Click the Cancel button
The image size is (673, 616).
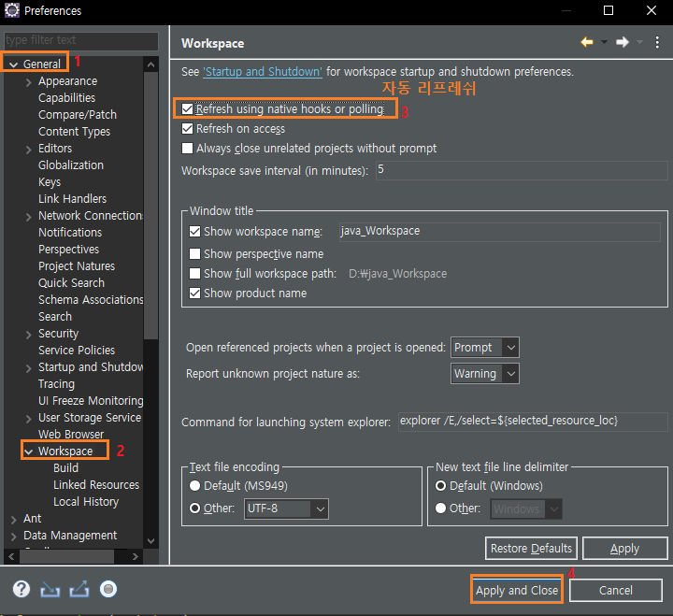coord(615,590)
